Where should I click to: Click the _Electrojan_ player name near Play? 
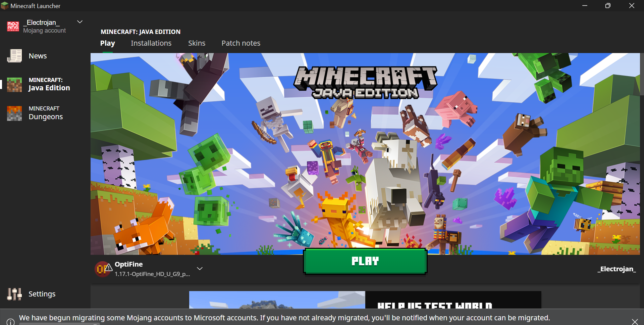coord(616,269)
